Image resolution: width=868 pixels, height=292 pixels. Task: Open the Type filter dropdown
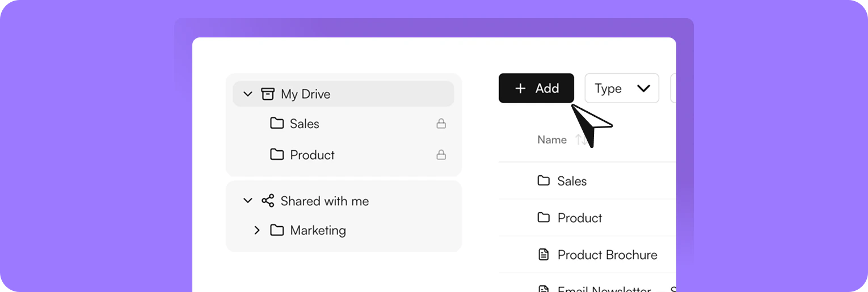pyautogui.click(x=622, y=88)
